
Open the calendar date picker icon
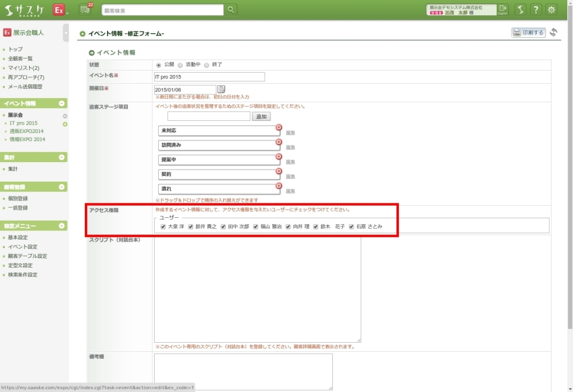coord(221,89)
